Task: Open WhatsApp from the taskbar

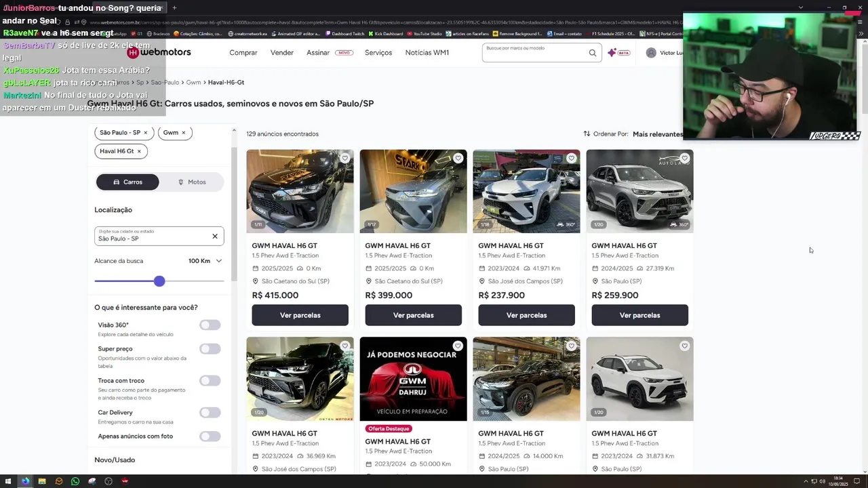Action: (75, 481)
